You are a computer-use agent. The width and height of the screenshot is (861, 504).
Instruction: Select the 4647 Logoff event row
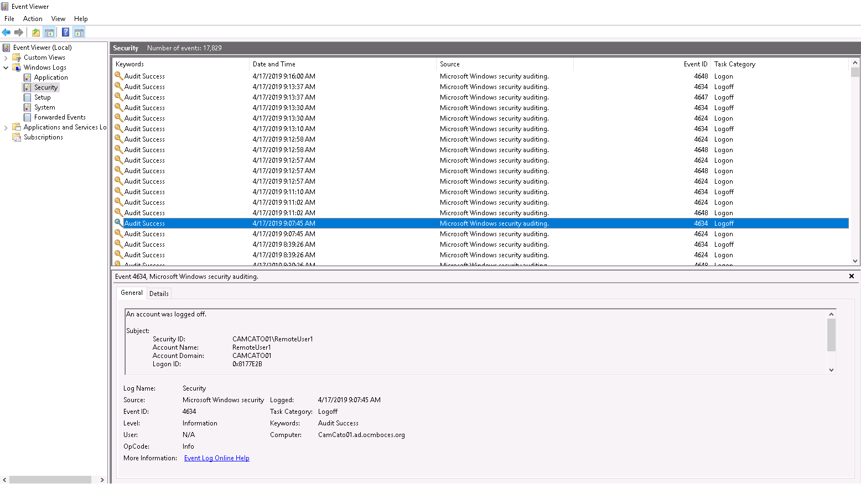480,97
